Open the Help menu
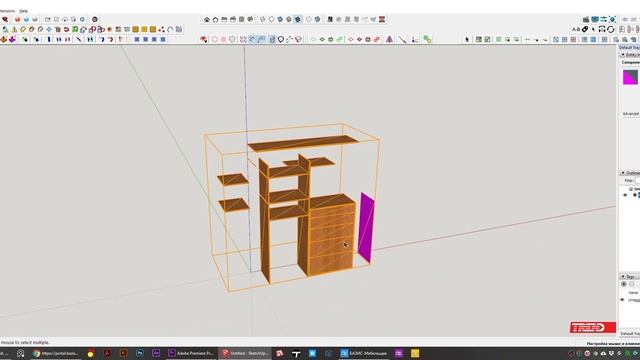 [x=24, y=11]
